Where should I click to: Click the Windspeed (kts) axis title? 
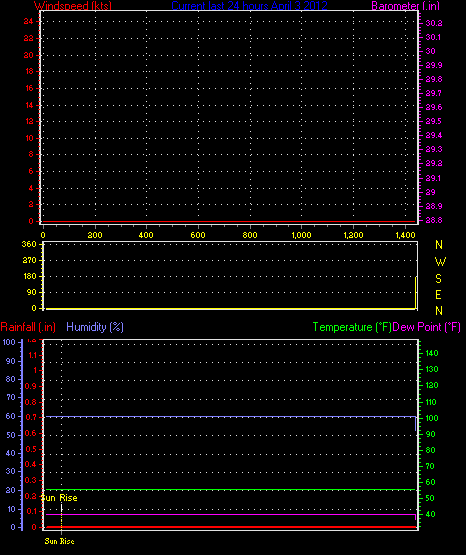point(73,6)
